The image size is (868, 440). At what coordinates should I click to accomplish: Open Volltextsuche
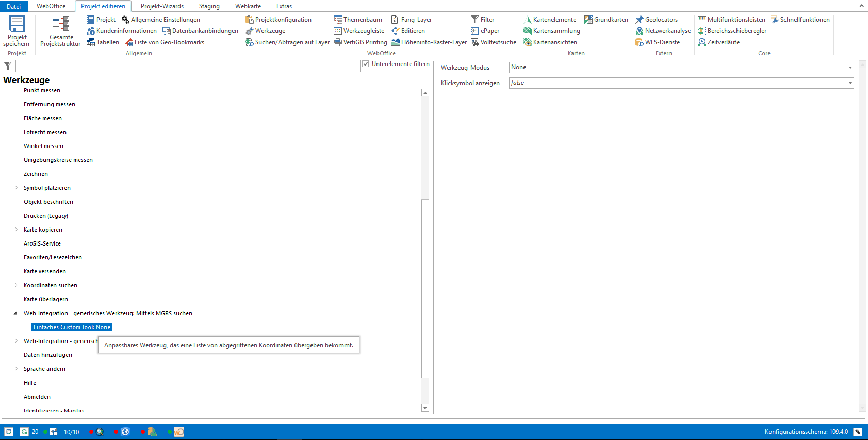tap(494, 42)
